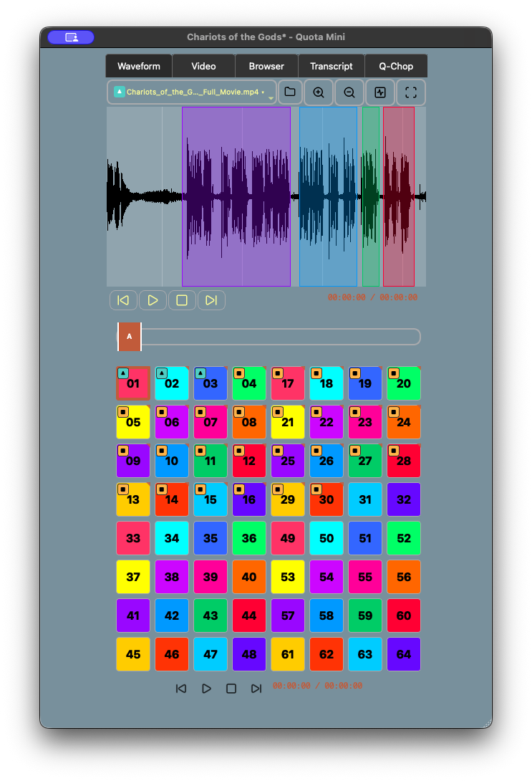Click pad 53

tap(288, 577)
